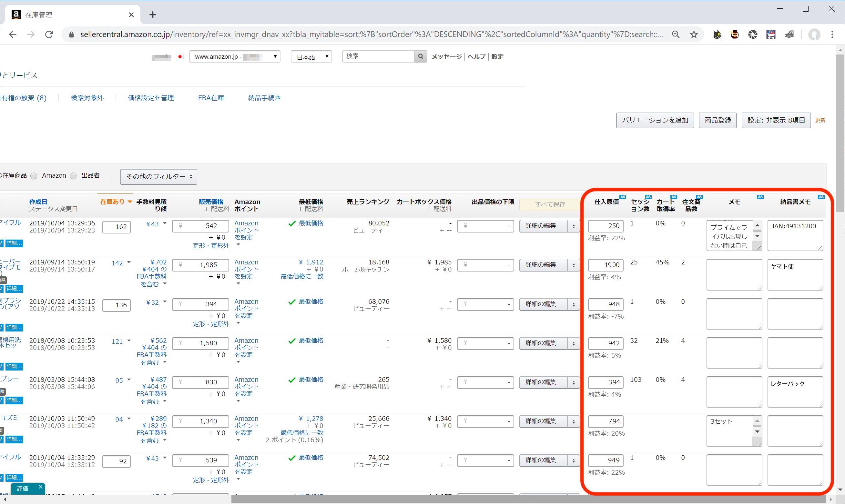845x504 pixels.
Task: Click the pinwheel extension icon in toolbar
Action: click(x=753, y=34)
